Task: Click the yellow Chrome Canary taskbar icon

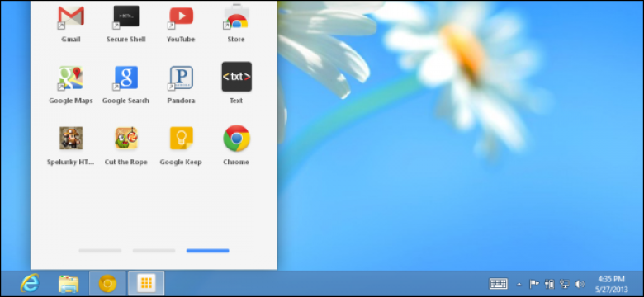Action: (107, 284)
